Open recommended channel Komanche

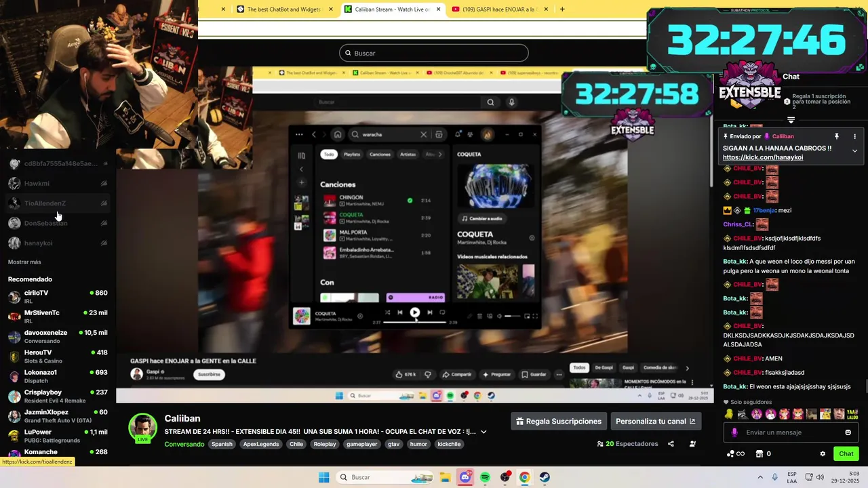58,453
